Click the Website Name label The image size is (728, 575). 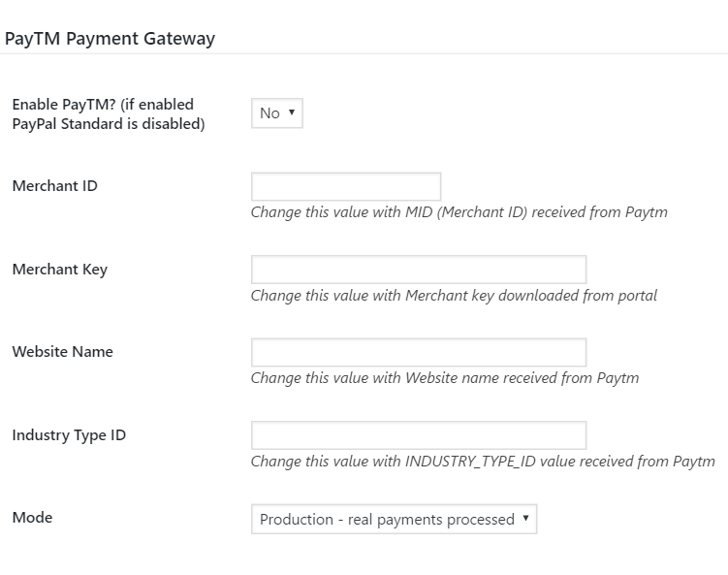click(63, 352)
